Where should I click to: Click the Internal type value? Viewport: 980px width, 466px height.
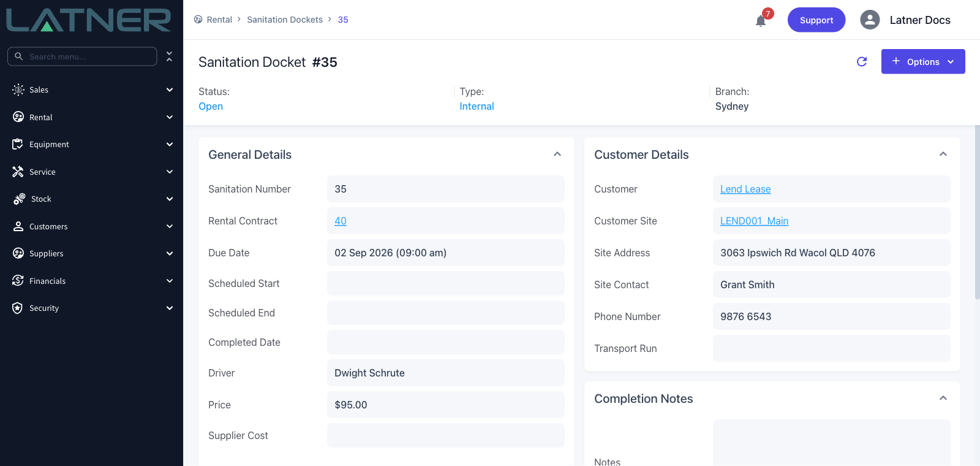click(x=477, y=106)
